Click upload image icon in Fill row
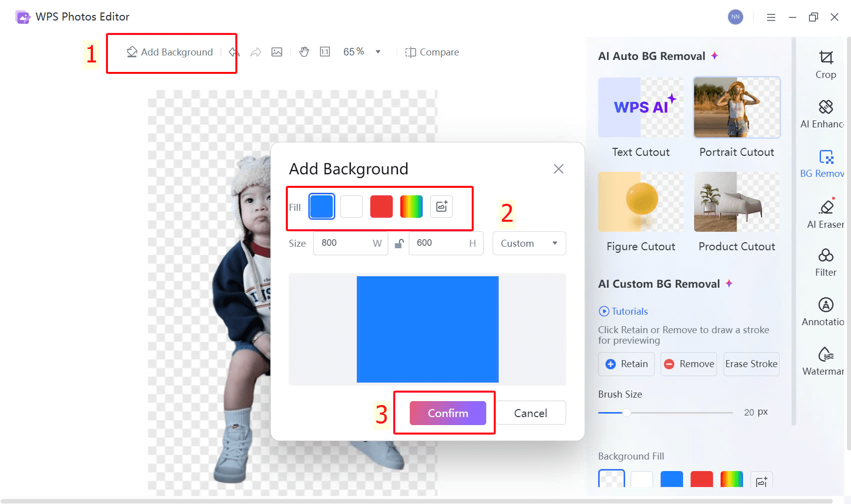This screenshot has width=851, height=504. click(x=441, y=206)
